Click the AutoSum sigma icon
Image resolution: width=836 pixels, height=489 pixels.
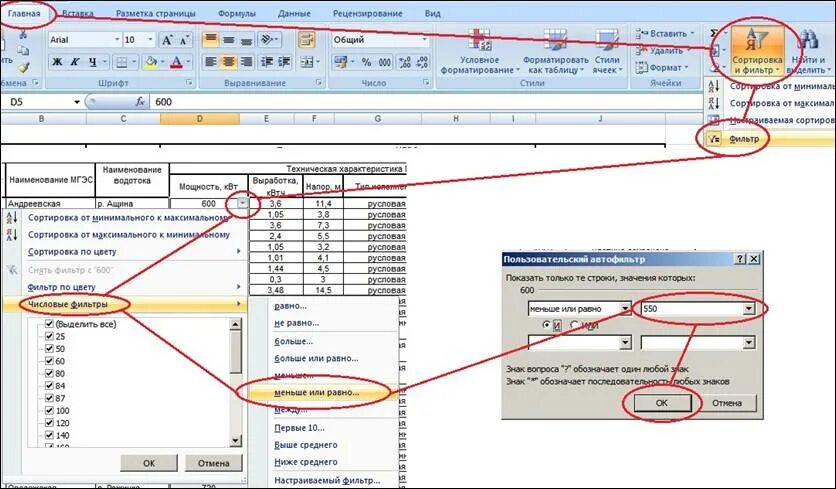[714, 33]
